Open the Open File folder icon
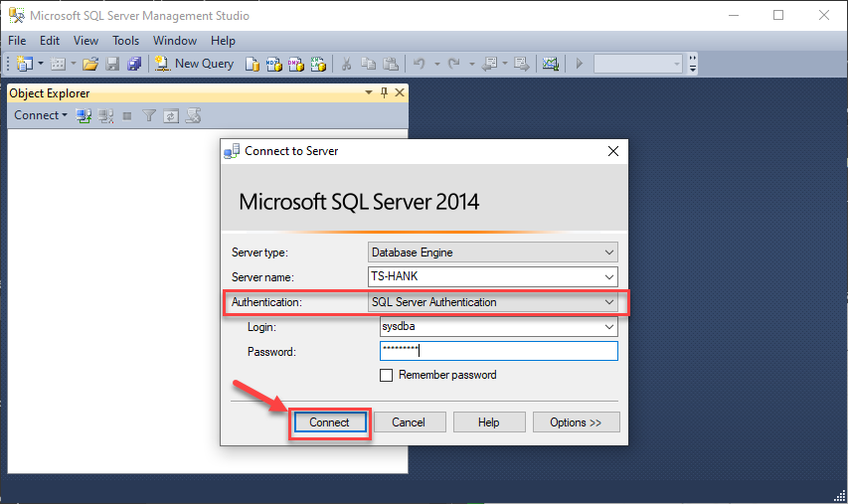Screen dimensions: 848x504 coord(90,64)
